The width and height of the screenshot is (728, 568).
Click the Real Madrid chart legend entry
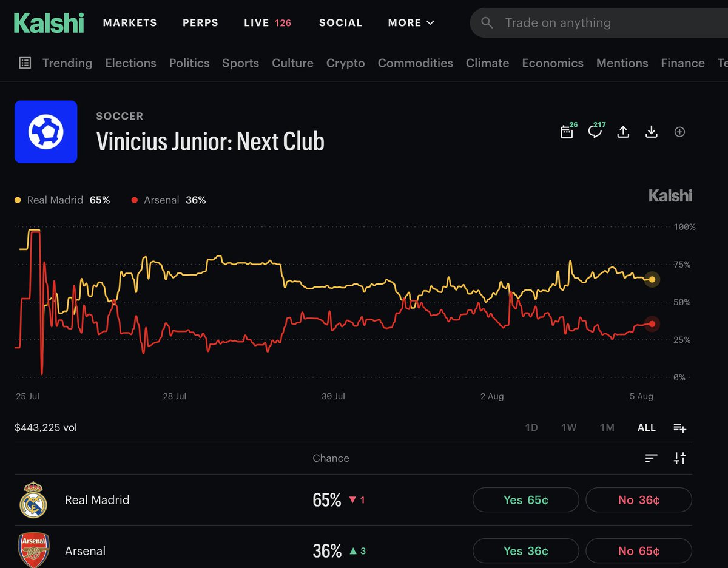coord(62,200)
